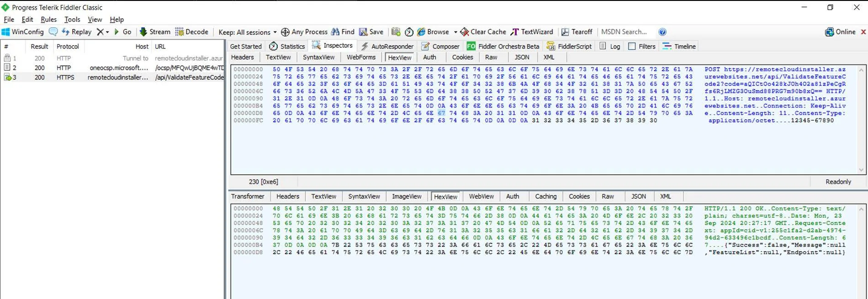Sort sessions by Protocol column
The image size is (868, 299).
[68, 46]
